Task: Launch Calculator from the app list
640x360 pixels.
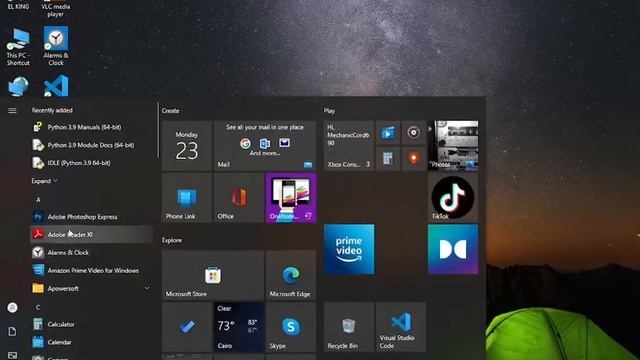Action: tap(91, 324)
